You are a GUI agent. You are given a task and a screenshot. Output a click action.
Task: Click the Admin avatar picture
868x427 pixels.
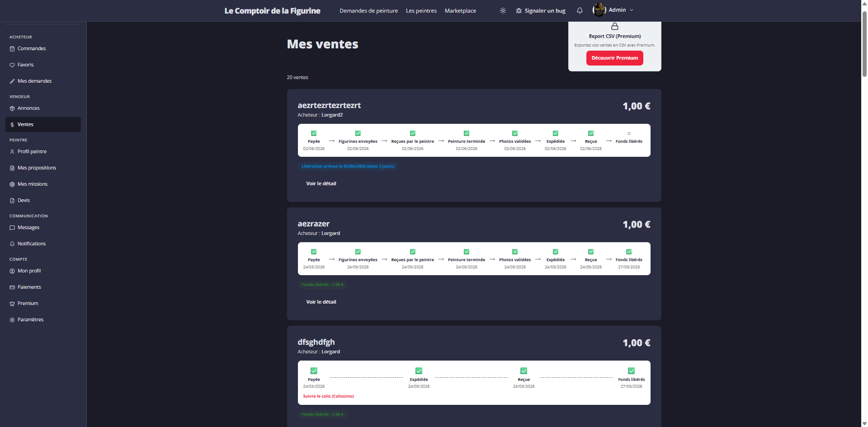(x=599, y=10)
